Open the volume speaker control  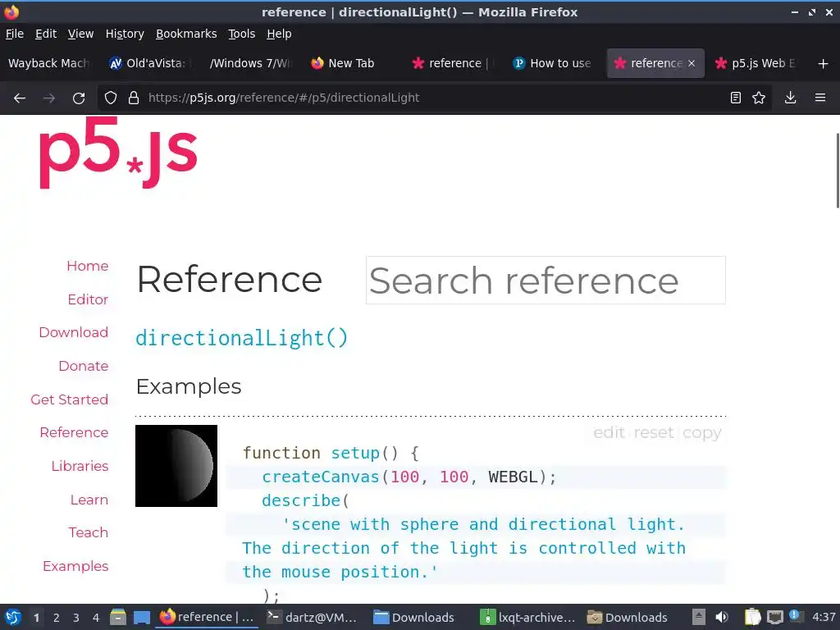pyautogui.click(x=722, y=617)
